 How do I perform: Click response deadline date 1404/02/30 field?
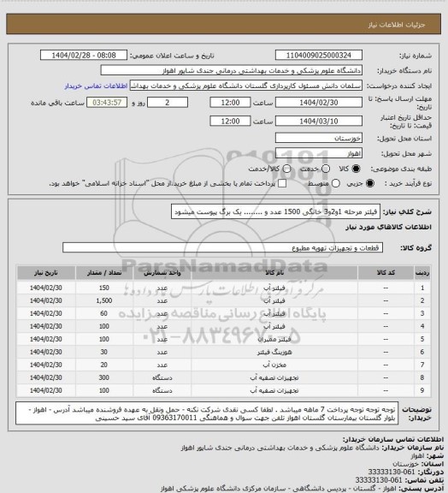point(319,103)
